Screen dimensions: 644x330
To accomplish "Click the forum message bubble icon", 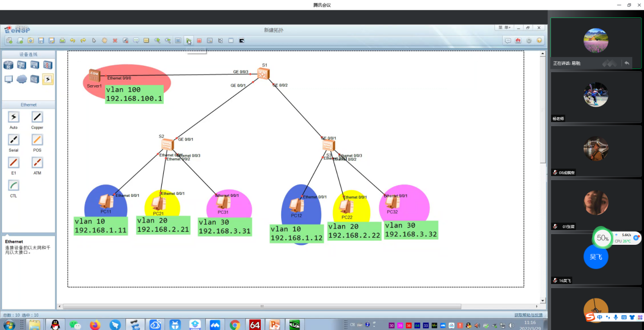I will [508, 41].
